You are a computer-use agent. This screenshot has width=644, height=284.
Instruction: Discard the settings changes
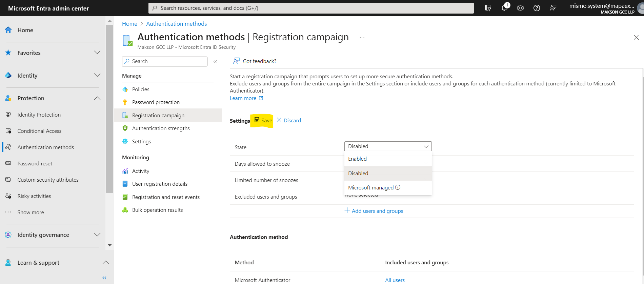click(x=289, y=120)
